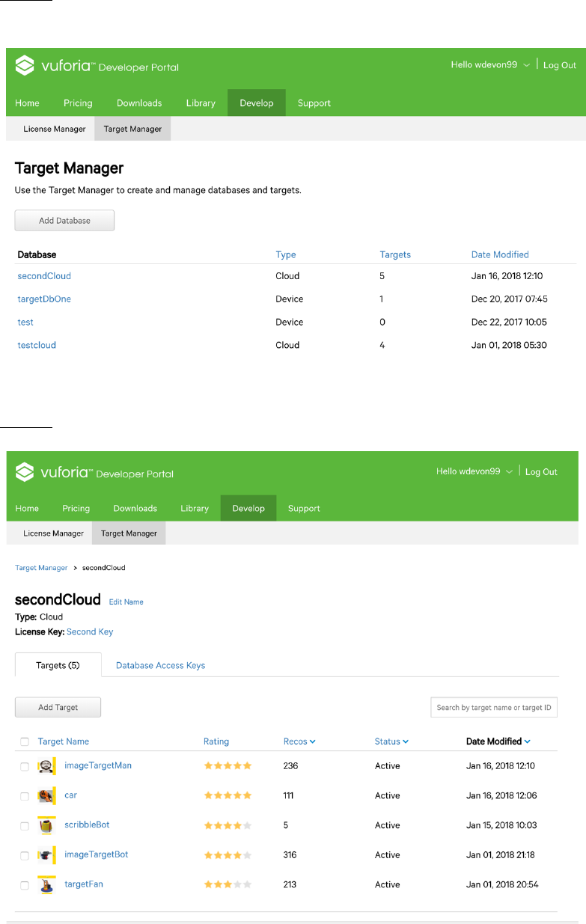Expand the Status column sort dropdown
This screenshot has height=924, width=586.
click(x=405, y=742)
